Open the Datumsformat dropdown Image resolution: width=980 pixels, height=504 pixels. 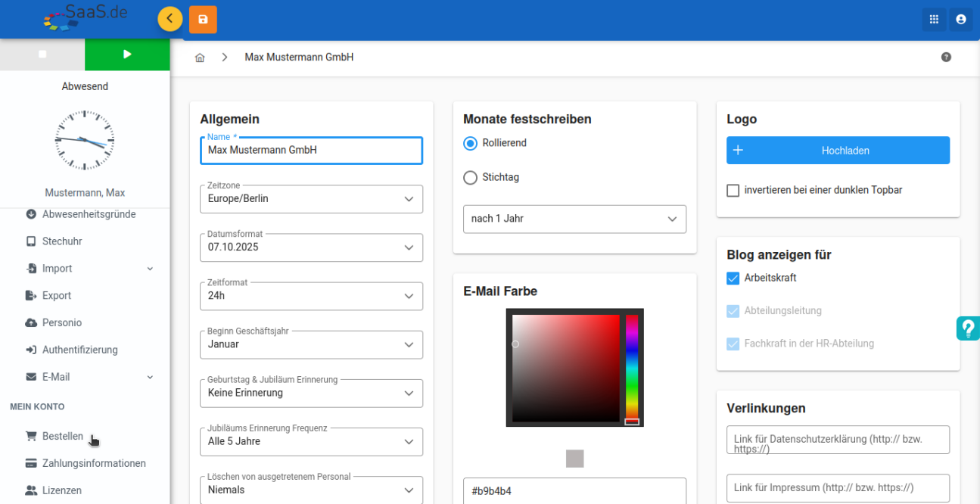[x=311, y=247]
